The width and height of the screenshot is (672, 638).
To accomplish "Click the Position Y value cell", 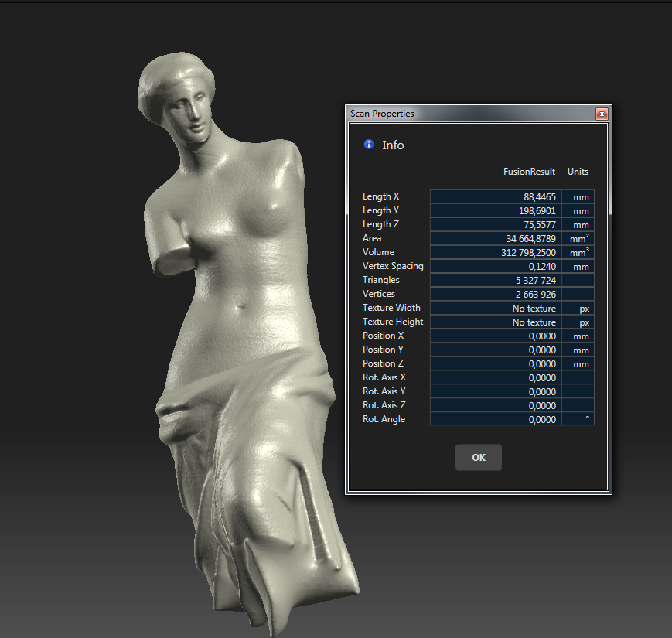I will pyautogui.click(x=496, y=350).
